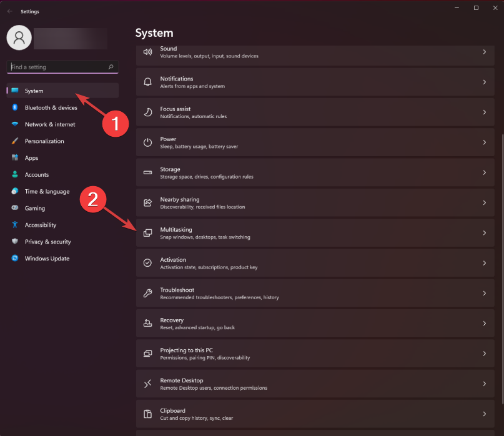
Task: Click the Accessibility icon in sidebar
Action: pos(14,225)
